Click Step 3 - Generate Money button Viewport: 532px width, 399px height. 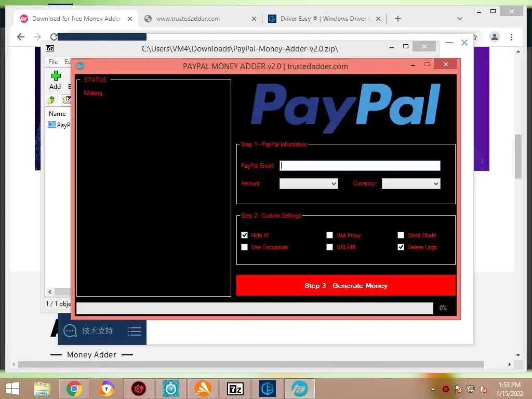tap(345, 285)
